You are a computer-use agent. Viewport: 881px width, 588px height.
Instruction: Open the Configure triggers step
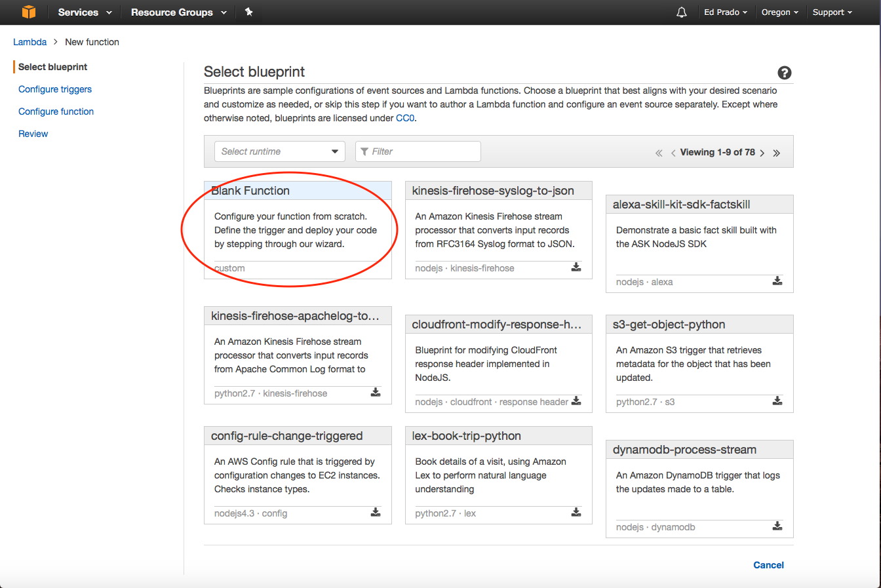click(x=55, y=89)
